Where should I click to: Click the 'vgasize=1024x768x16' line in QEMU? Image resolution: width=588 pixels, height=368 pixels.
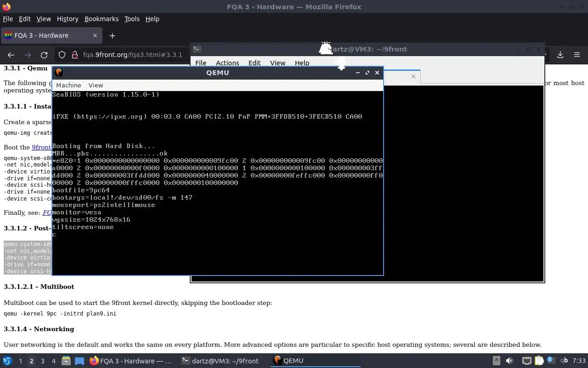[91, 219]
